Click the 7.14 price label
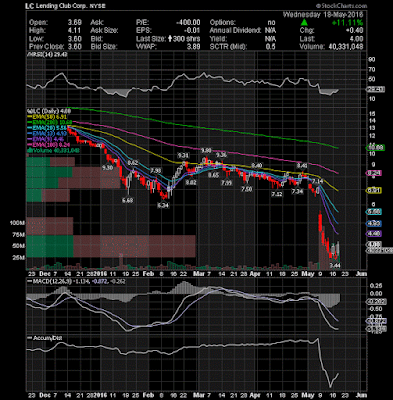The width and height of the screenshot is (393, 400). tap(318, 181)
